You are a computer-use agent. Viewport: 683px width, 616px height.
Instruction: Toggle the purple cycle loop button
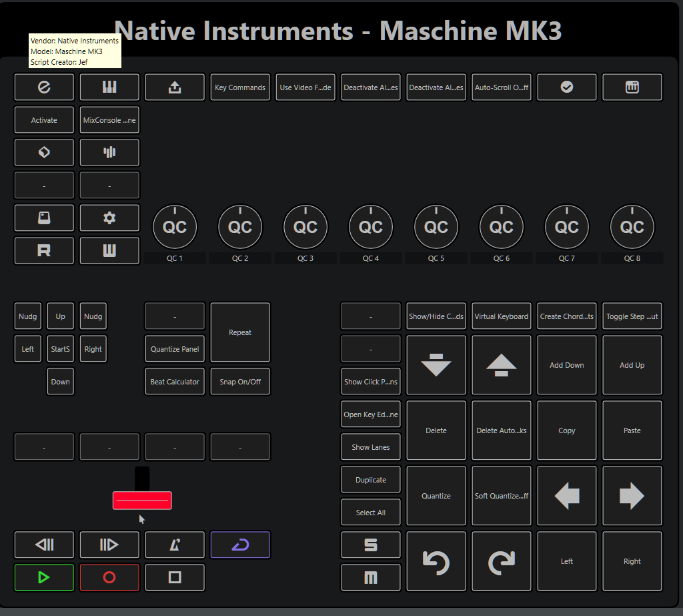pos(240,545)
